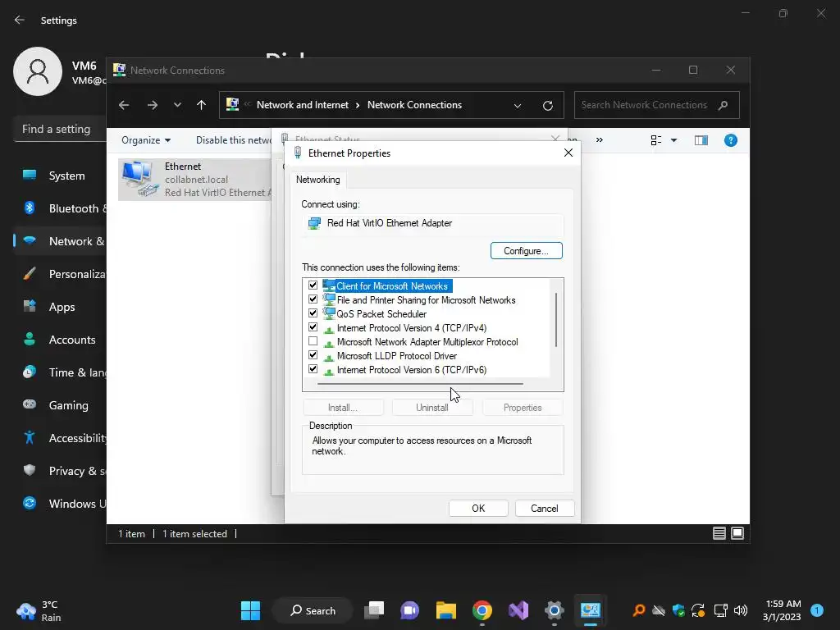The width and height of the screenshot is (840, 630).
Task: Open File Explorer from the taskbar
Action: [445, 610]
